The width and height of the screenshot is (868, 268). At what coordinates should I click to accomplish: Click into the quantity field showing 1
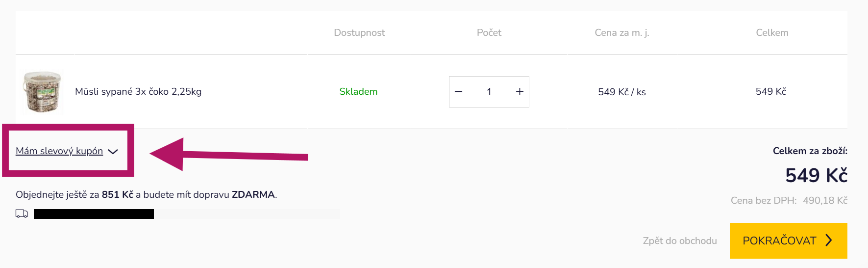[x=489, y=92]
